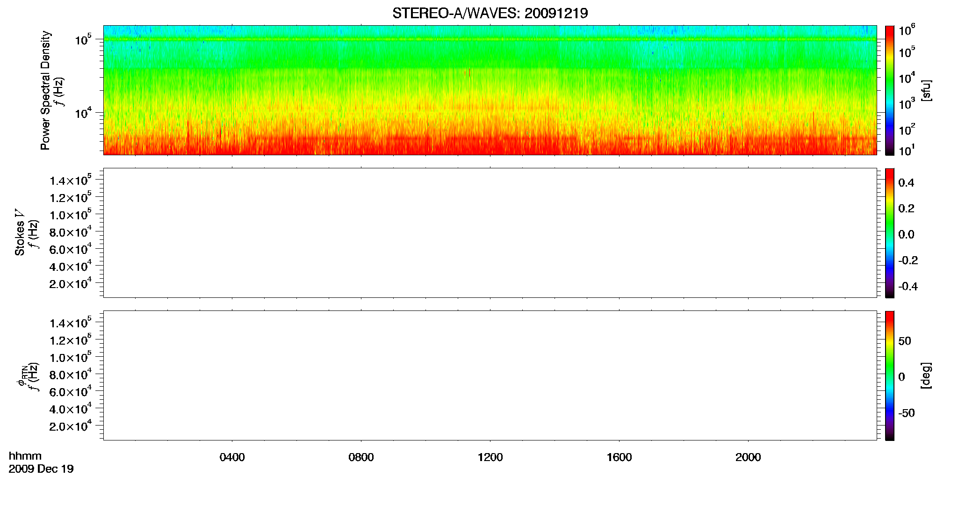Click the 0.2 label on Stokes V colorbar
Viewport: 980px width, 505px height.
click(x=906, y=209)
